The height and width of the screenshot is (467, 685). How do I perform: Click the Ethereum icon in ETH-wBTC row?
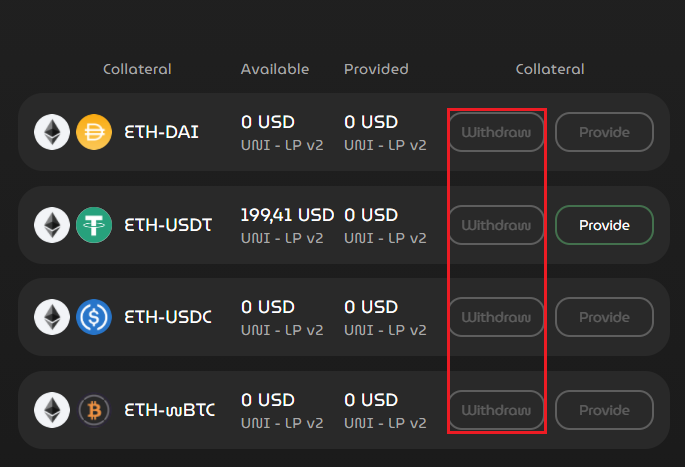(x=52, y=410)
